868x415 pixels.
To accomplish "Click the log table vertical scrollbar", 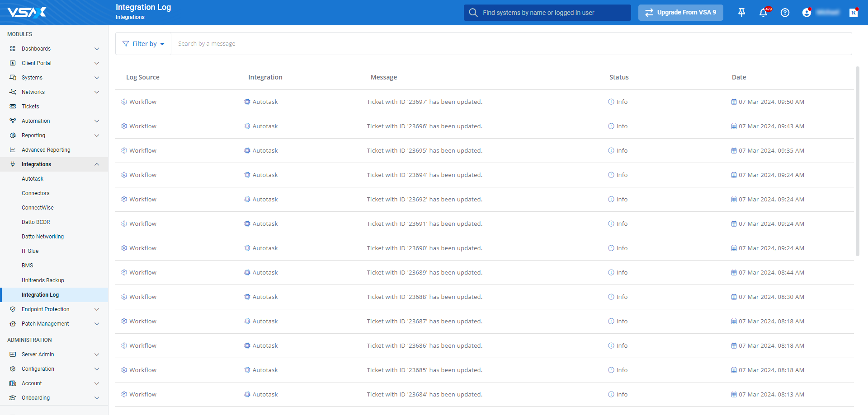I will pos(857,161).
